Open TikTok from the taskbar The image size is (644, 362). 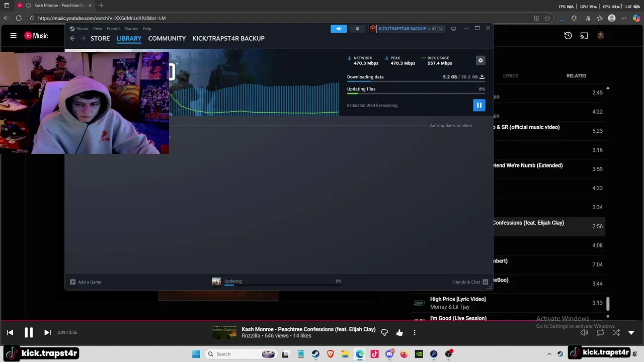click(x=374, y=354)
